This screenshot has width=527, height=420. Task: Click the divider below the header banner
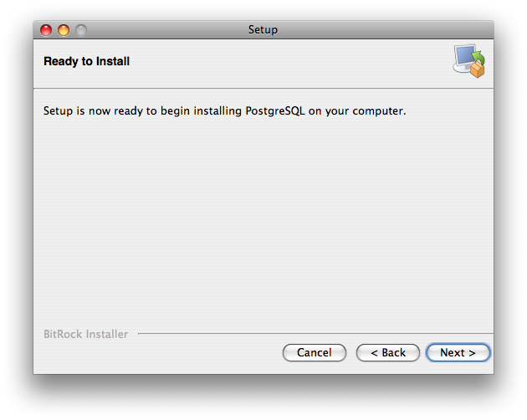point(263,88)
